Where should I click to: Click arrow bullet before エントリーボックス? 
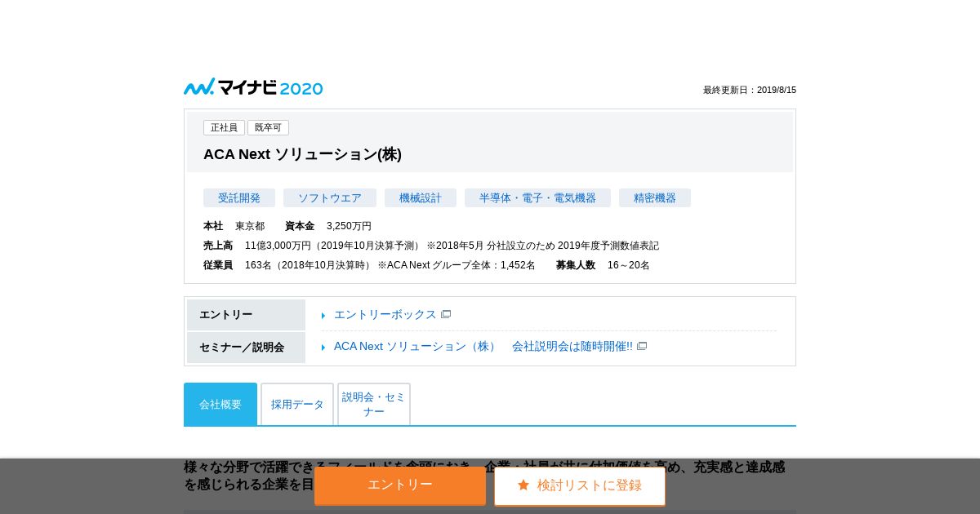(x=323, y=316)
